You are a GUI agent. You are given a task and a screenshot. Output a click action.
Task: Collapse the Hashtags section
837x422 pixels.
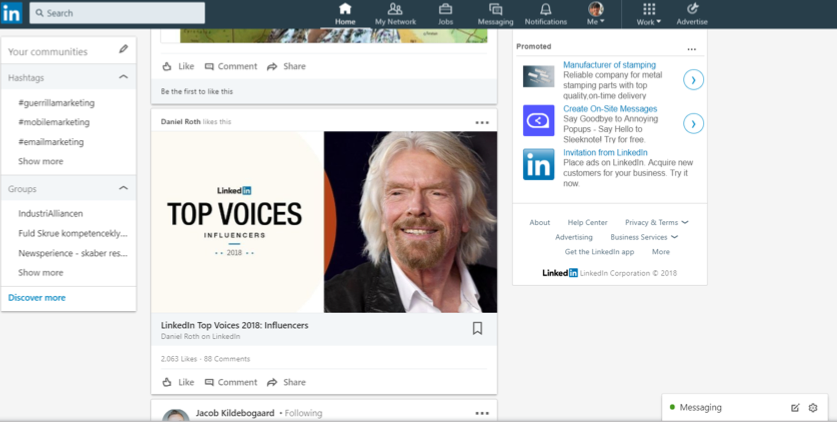(123, 77)
